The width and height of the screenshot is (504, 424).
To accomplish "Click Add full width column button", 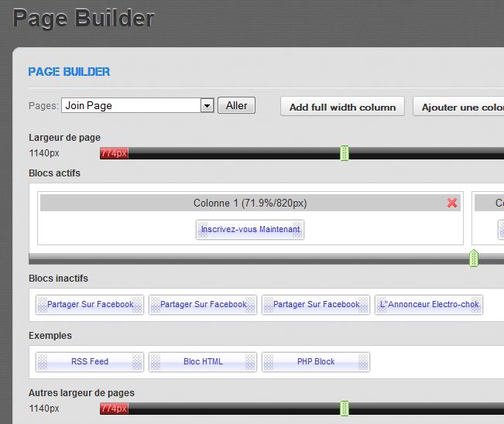I will (342, 107).
